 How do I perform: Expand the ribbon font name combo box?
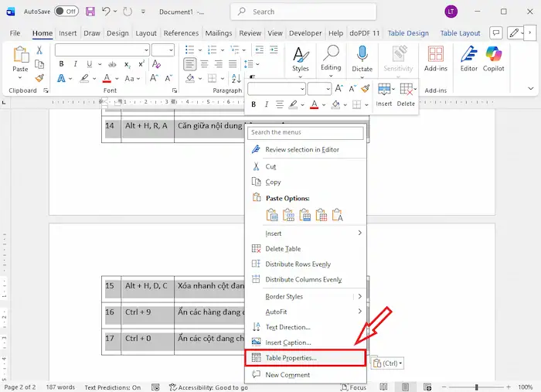(145, 50)
